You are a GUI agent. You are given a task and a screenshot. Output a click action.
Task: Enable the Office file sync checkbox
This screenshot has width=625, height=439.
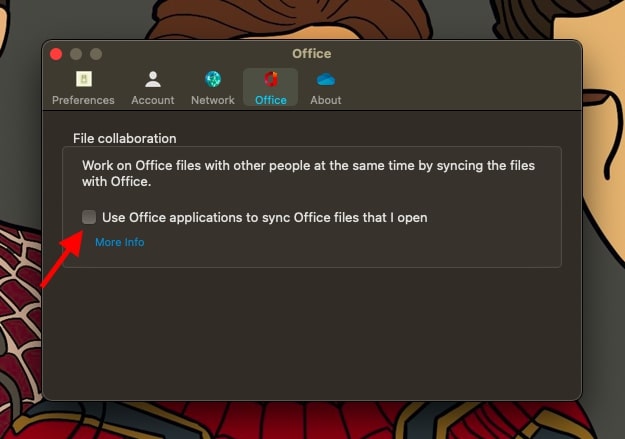point(89,217)
